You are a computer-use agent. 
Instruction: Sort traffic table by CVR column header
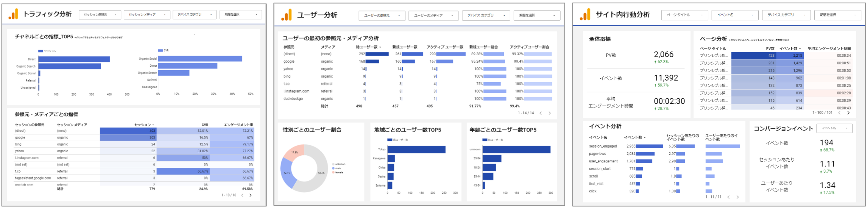coord(204,125)
